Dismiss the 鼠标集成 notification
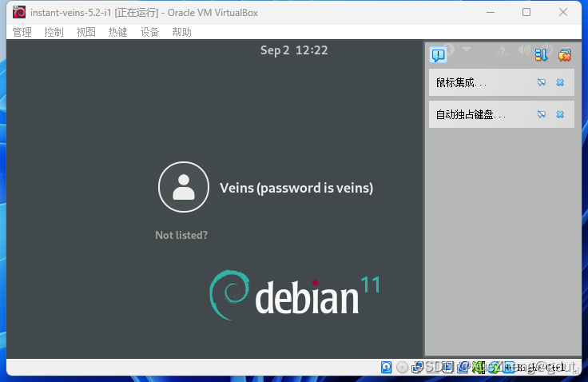 [560, 82]
